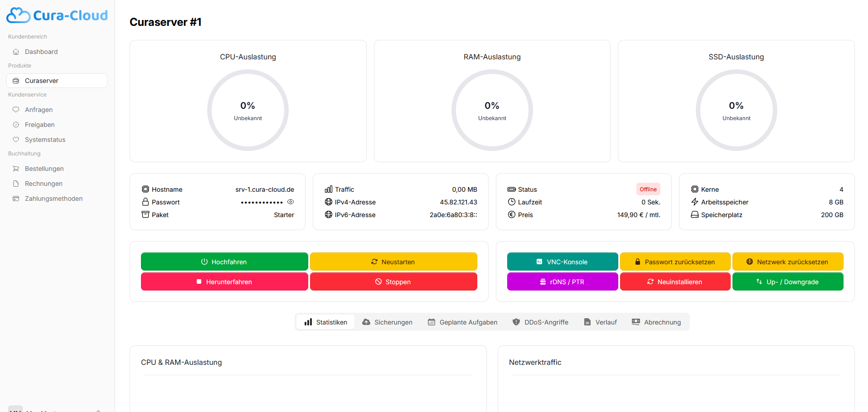Screen dimensions: 868x412
Task: Open Rechnungen document icon
Action: point(16,184)
